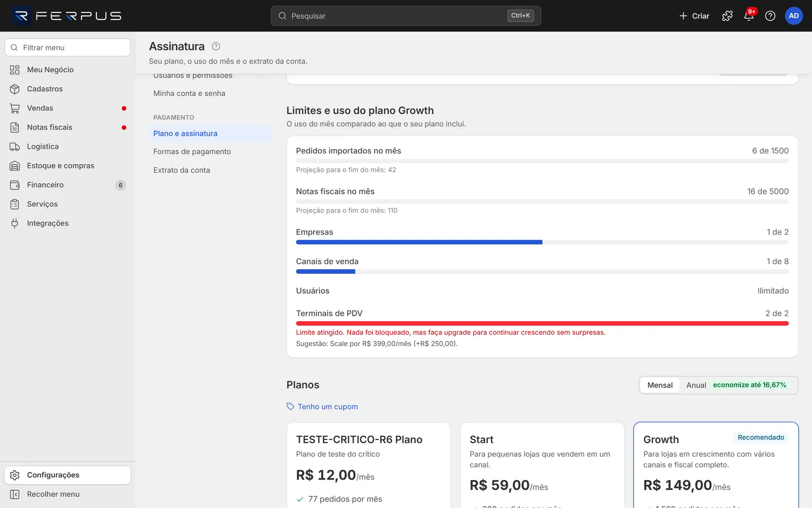812x508 pixels.
Task: Open the help question mark icon in top bar
Action: [x=770, y=16]
